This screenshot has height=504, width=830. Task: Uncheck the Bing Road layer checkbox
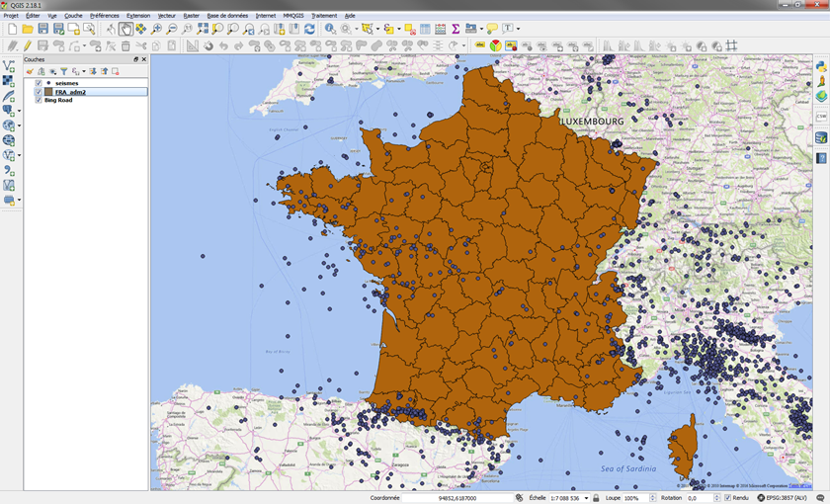[39, 100]
